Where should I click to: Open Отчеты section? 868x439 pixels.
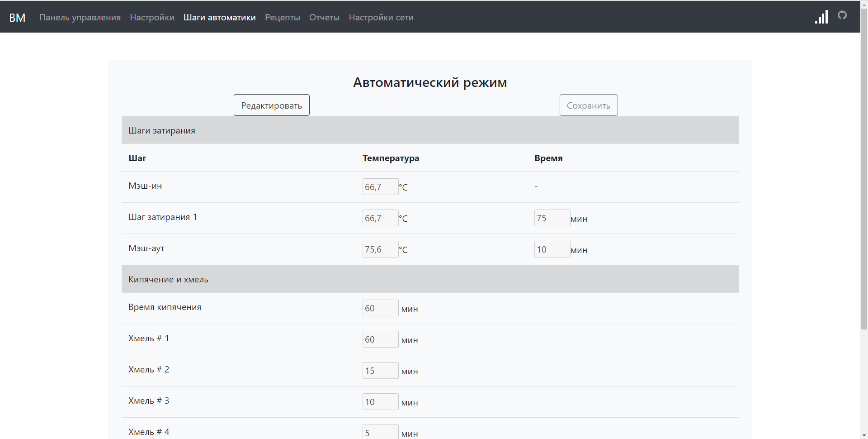point(324,17)
